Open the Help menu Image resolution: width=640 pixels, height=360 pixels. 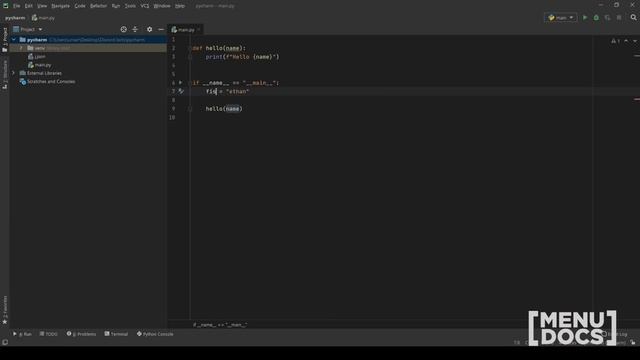180,6
